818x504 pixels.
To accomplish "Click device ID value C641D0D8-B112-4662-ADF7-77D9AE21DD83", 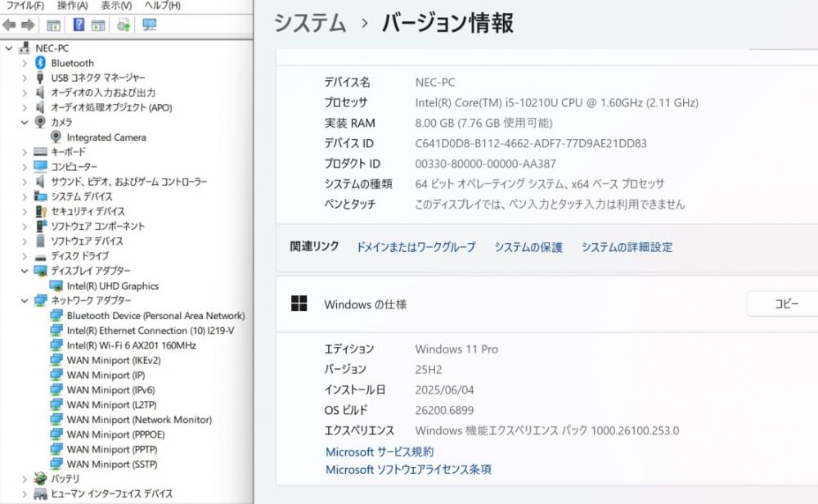I will (x=531, y=143).
